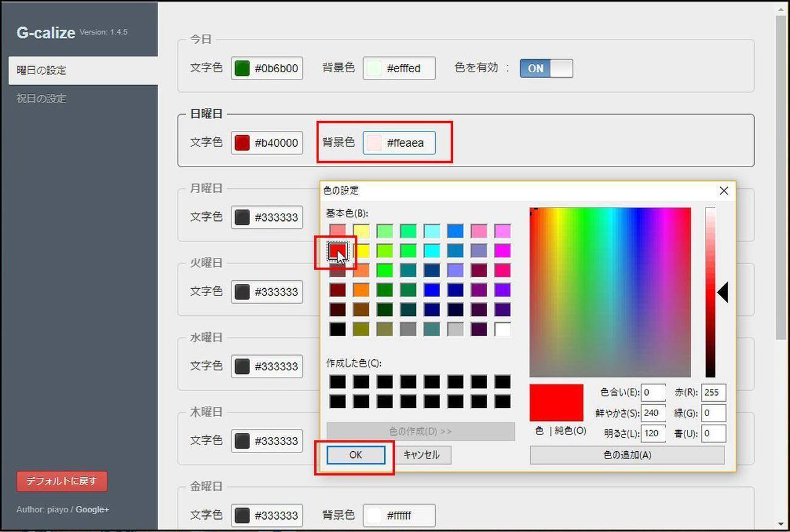Select the red basic color swatch
This screenshot has height=532, width=790.
337,251
